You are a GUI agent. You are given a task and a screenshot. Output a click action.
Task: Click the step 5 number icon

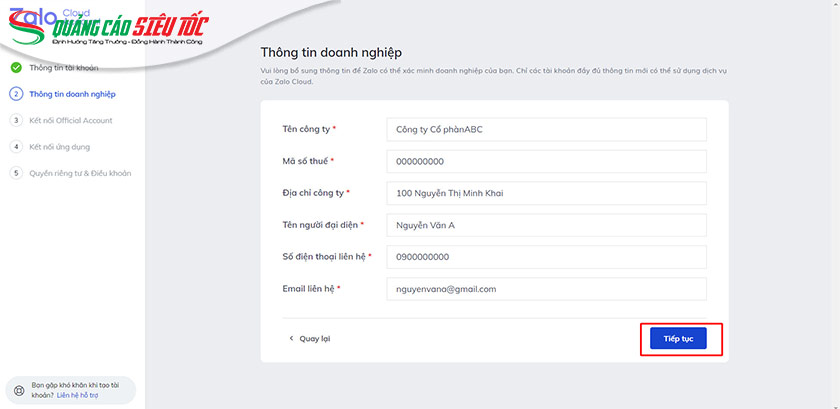(16, 173)
